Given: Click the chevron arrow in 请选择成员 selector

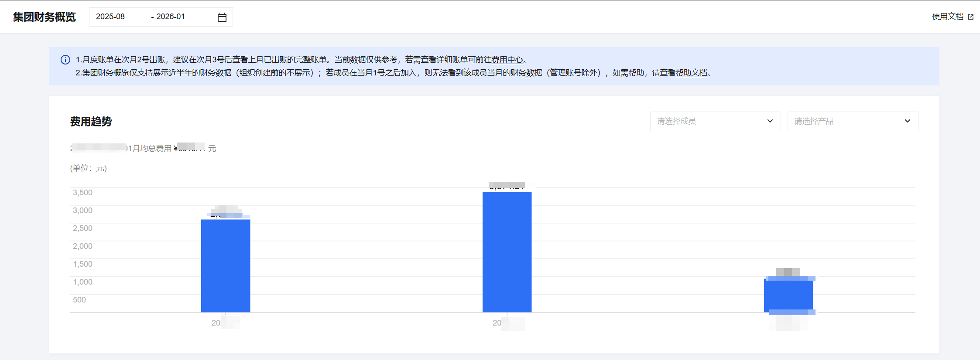Looking at the screenshot, I should [x=770, y=121].
